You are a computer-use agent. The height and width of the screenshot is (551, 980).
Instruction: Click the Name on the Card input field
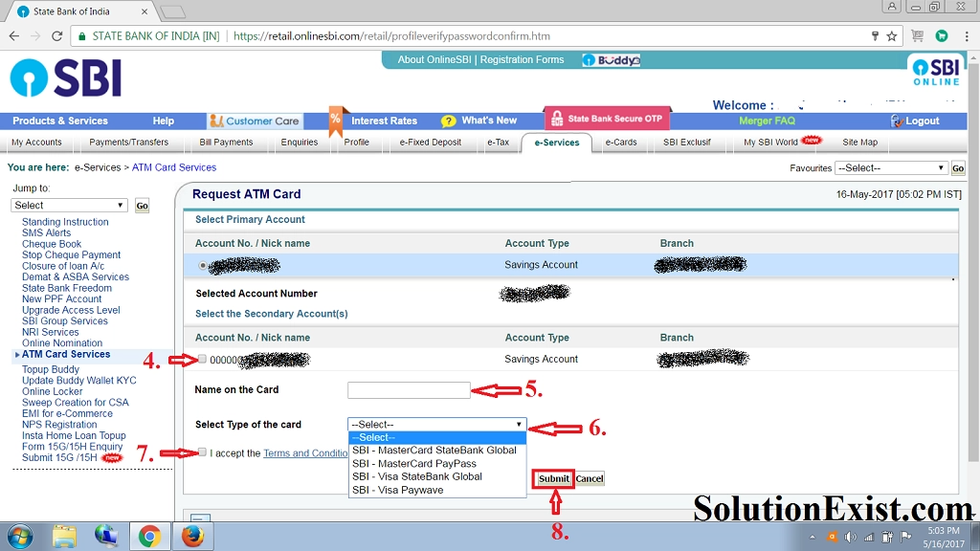409,390
